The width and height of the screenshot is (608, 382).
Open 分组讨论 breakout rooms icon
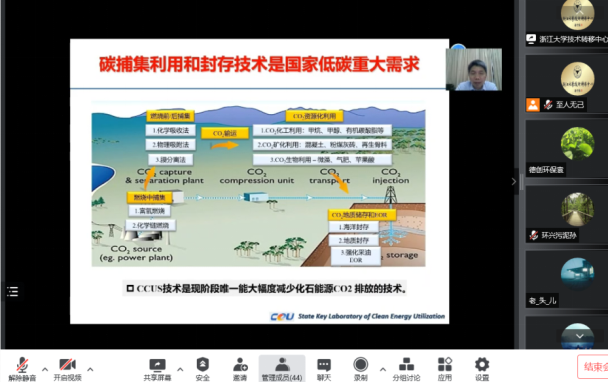(x=406, y=368)
